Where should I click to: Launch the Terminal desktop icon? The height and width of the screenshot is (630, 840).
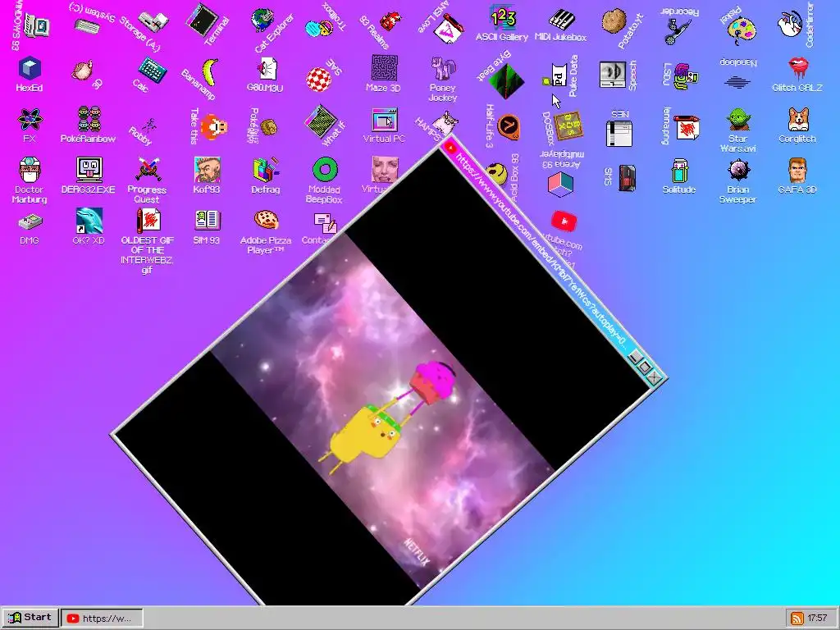[x=202, y=21]
